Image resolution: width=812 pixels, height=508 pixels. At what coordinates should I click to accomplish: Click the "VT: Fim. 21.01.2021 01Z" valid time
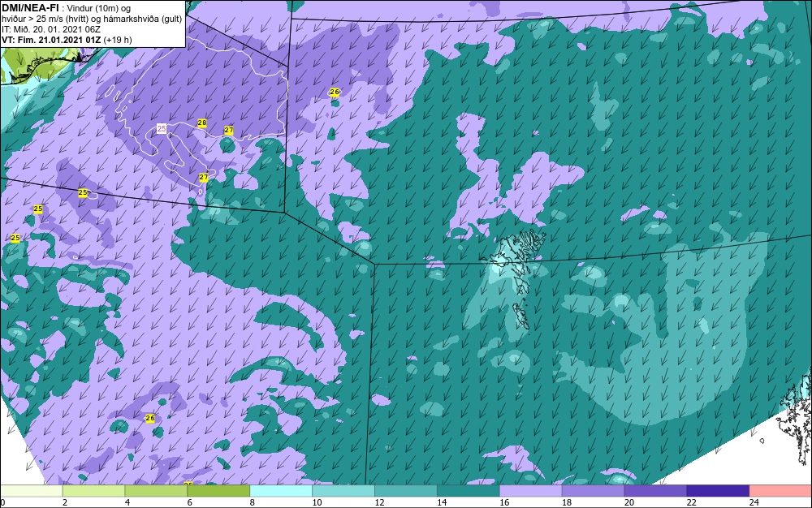pyautogui.click(x=51, y=40)
